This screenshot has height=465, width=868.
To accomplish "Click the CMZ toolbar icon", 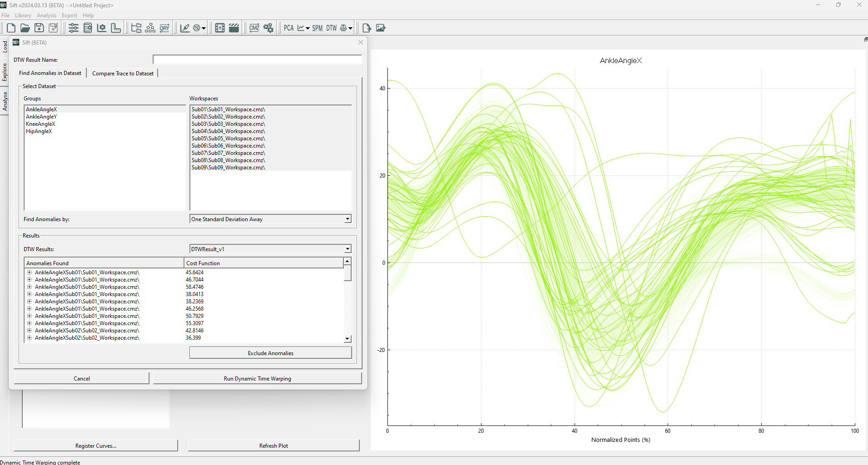I will 254,28.
